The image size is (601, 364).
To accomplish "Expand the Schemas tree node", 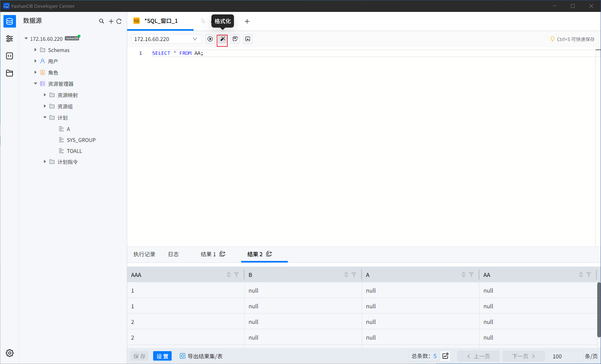I will click(35, 50).
